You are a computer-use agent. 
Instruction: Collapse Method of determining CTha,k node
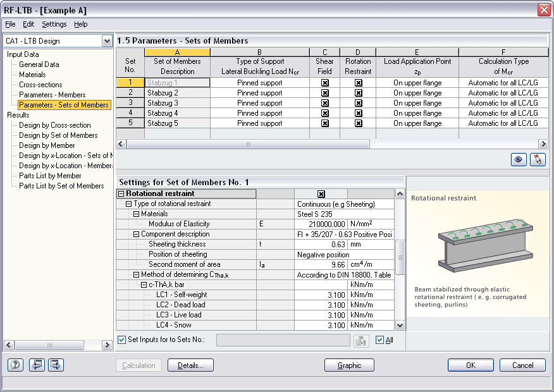(x=136, y=274)
